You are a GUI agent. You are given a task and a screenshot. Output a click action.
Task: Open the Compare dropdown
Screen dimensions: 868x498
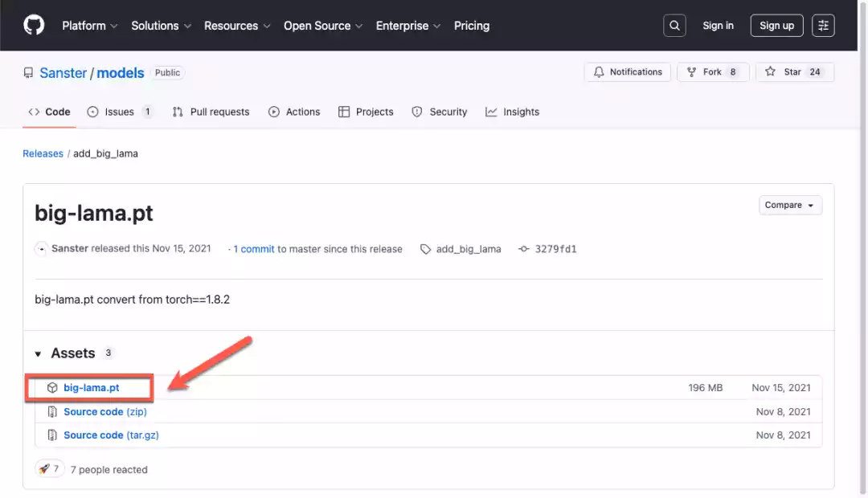tap(790, 206)
